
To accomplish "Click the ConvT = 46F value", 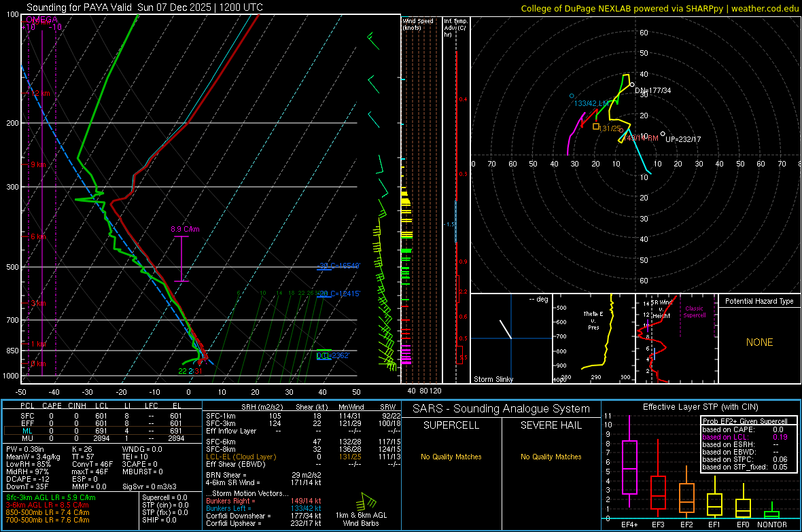I will pyautogui.click(x=92, y=464).
